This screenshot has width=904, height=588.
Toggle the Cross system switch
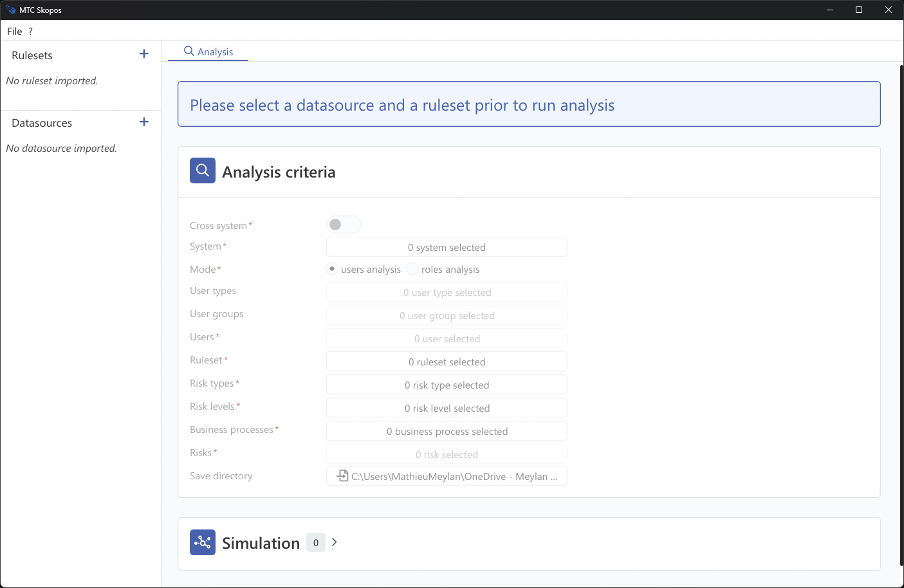tap(344, 225)
